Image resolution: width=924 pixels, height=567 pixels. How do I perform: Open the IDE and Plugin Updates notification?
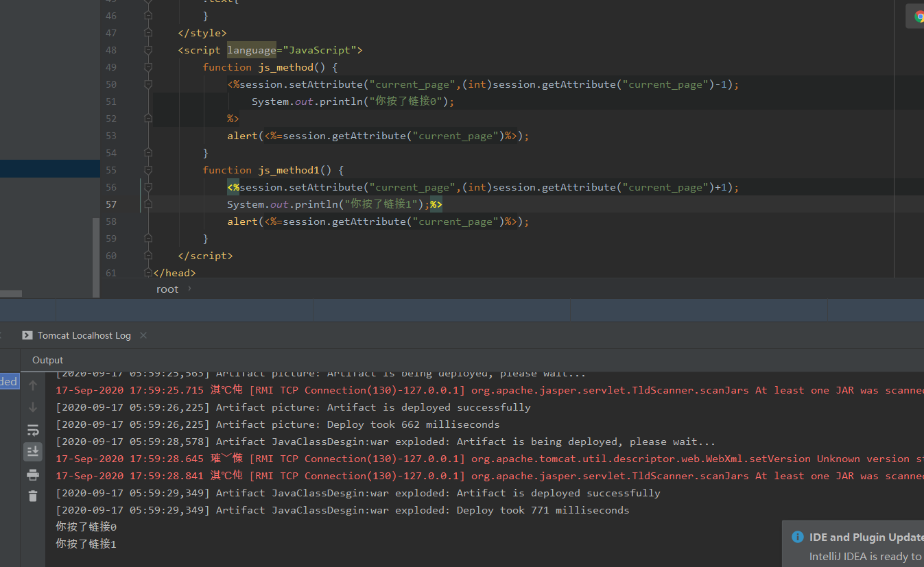point(866,538)
